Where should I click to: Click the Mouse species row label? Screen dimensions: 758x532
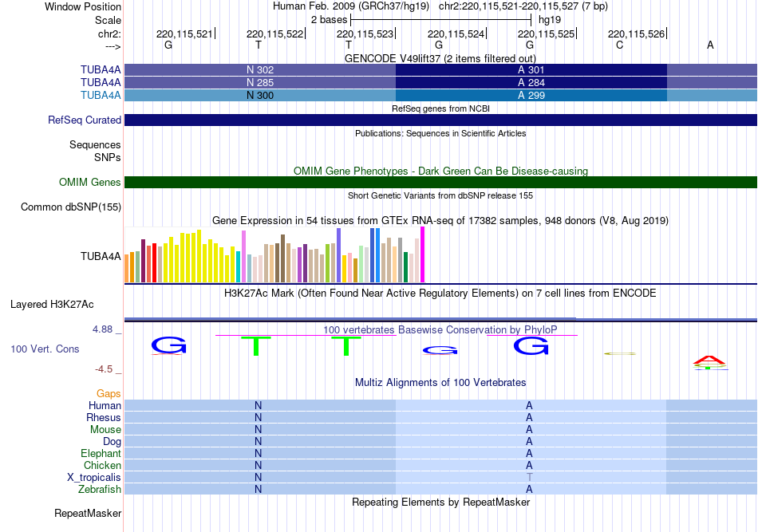(x=105, y=430)
